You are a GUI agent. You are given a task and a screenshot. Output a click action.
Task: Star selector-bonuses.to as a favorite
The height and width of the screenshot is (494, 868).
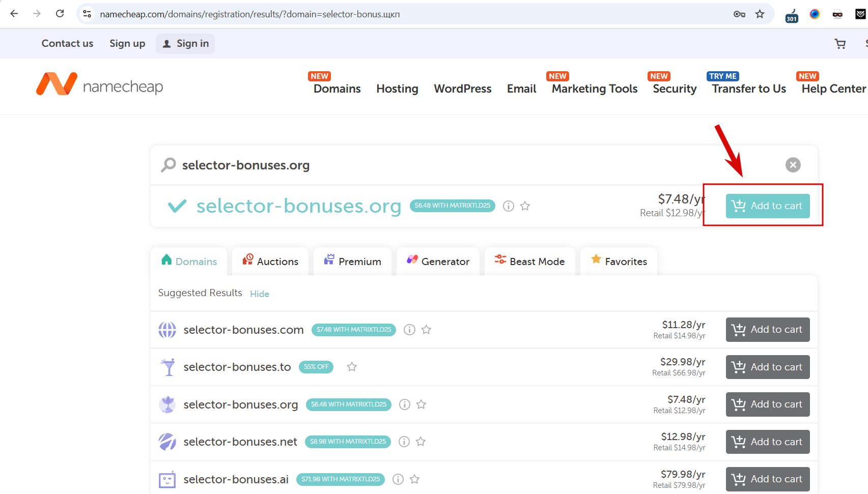tap(352, 367)
